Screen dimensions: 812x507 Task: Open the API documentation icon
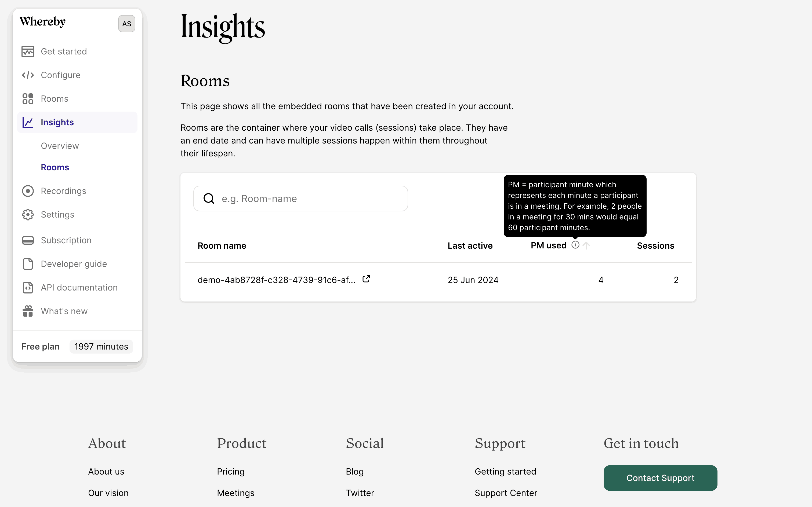pos(28,287)
